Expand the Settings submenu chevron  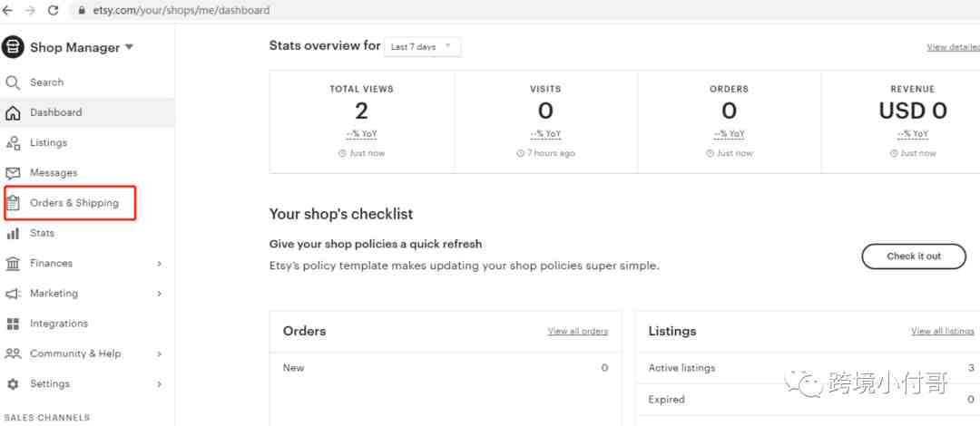coord(160,384)
